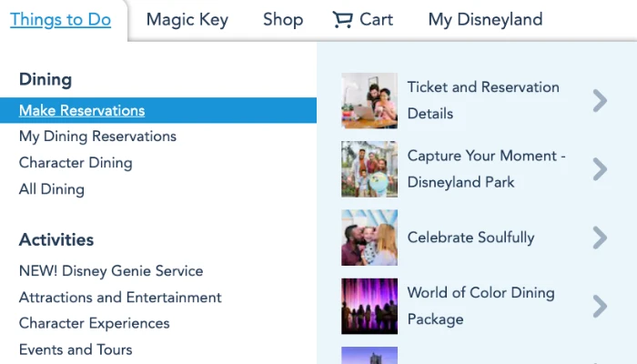Screen dimensions: 637x364
Task: View All Dining options
Action: pyautogui.click(x=52, y=189)
